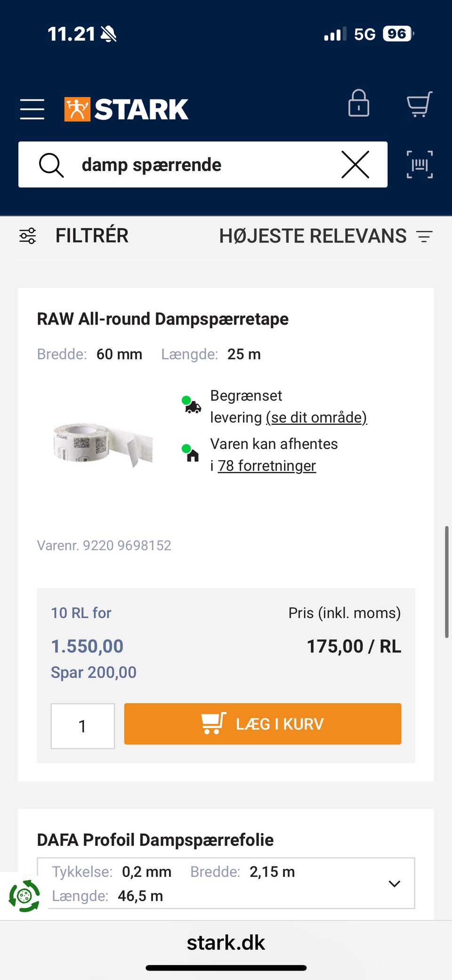Tap the STARK logo
Viewport: 452px width, 980px height.
click(126, 109)
